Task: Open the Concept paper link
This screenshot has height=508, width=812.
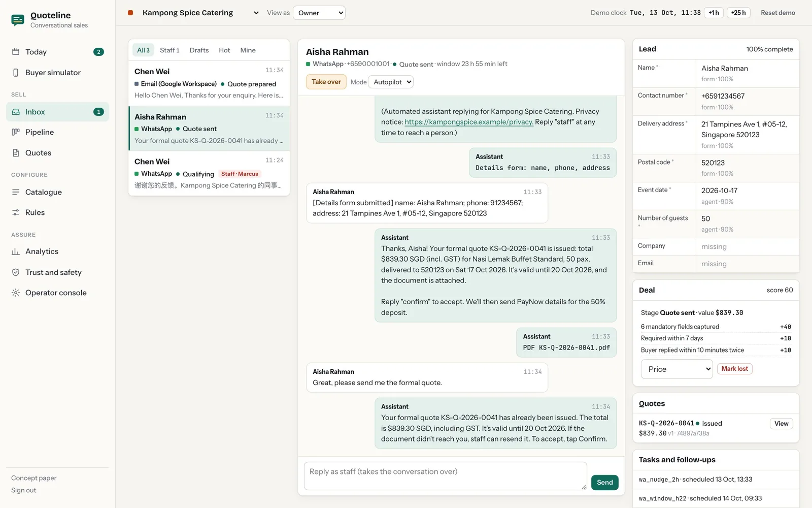Action: click(x=34, y=478)
